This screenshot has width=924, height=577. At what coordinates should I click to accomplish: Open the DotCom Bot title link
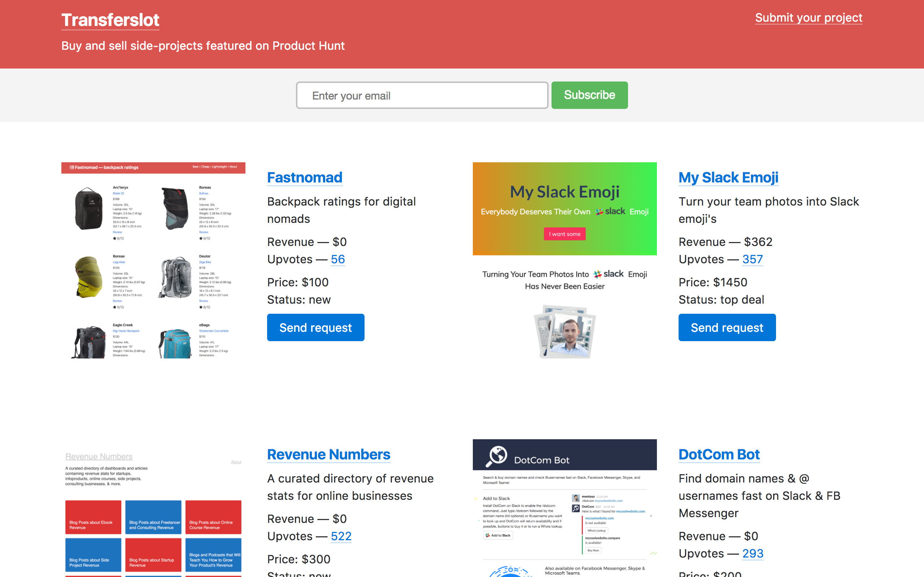pos(719,454)
